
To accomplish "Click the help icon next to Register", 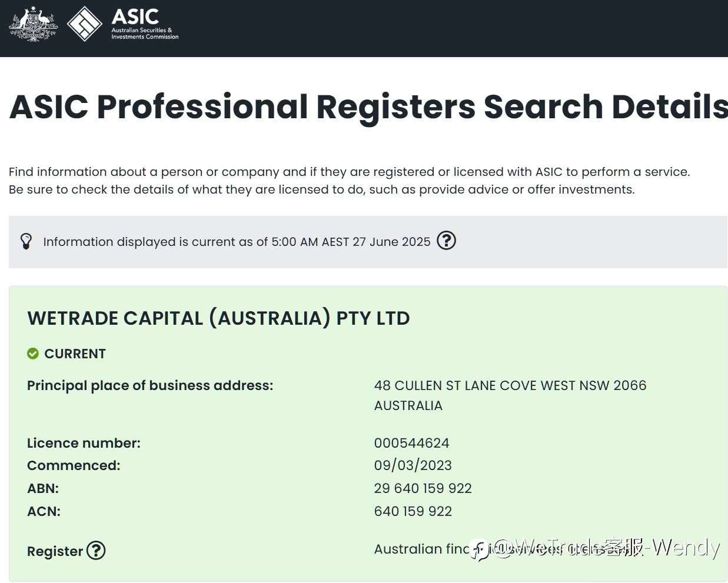I will pyautogui.click(x=96, y=551).
